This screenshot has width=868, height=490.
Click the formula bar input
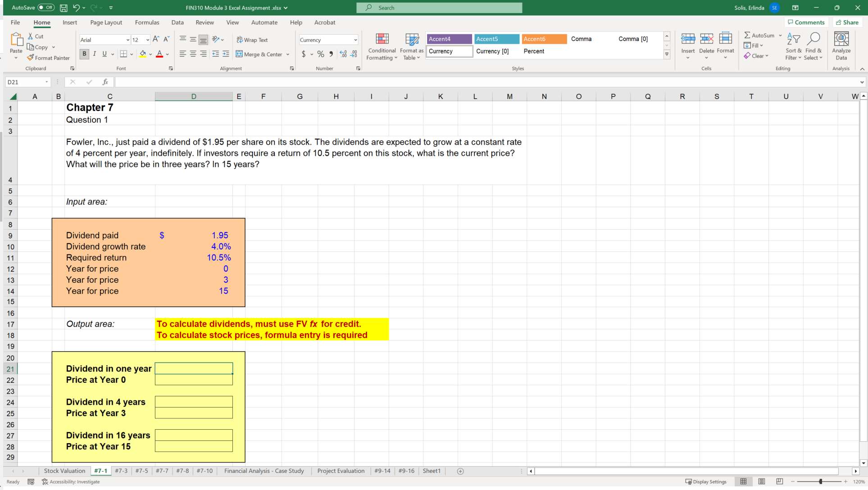487,82
